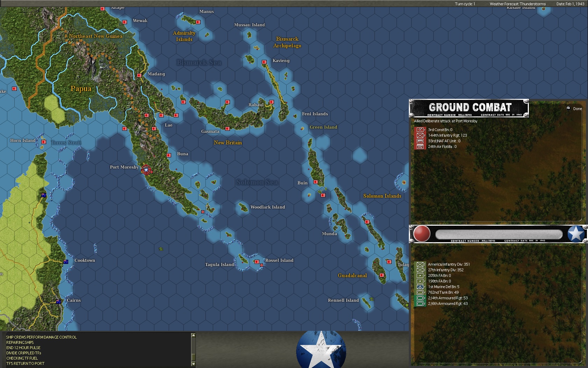Click the Done label to close combat report
588x368 pixels.
tap(577, 109)
